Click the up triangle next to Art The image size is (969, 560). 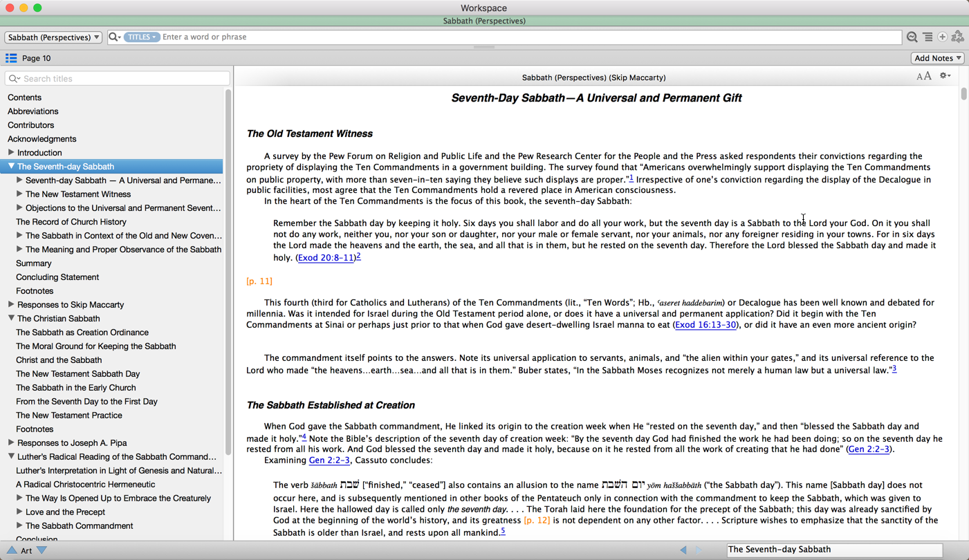pos(11,550)
